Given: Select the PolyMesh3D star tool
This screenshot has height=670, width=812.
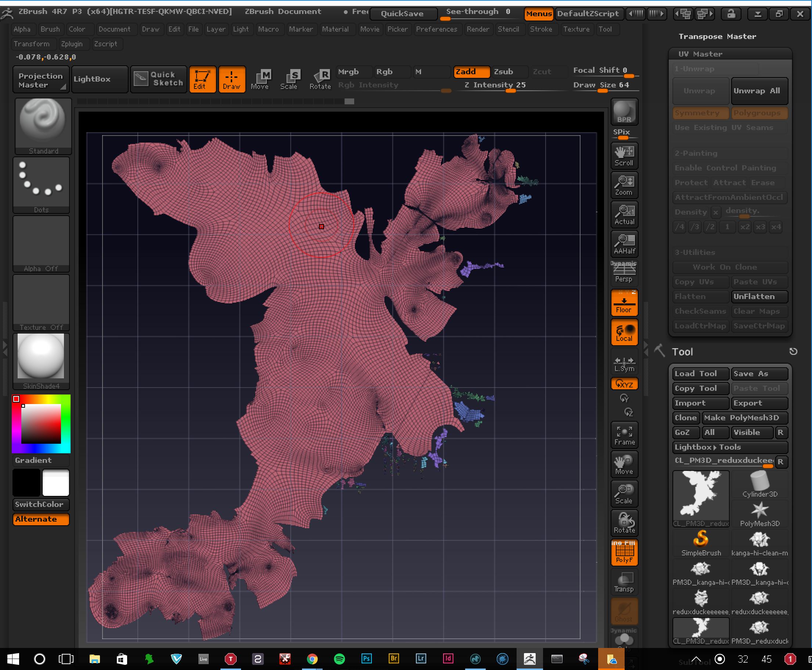Looking at the screenshot, I should (759, 514).
